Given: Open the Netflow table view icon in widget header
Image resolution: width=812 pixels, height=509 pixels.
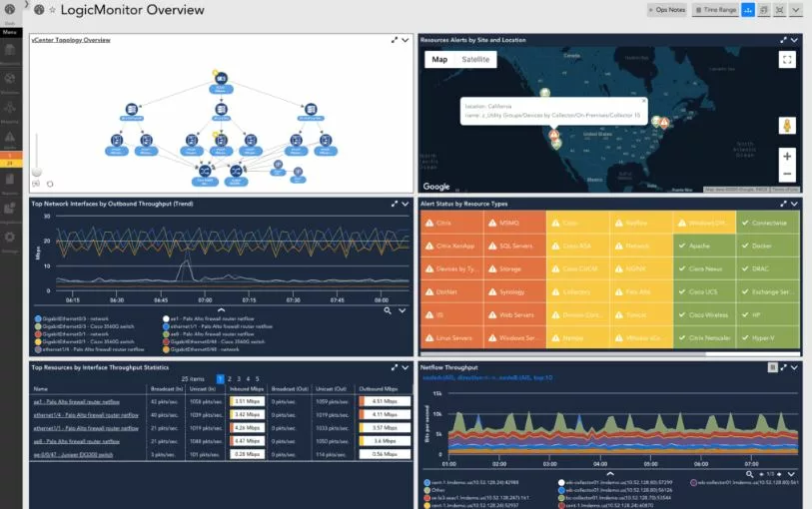Looking at the screenshot, I should click(x=772, y=367).
